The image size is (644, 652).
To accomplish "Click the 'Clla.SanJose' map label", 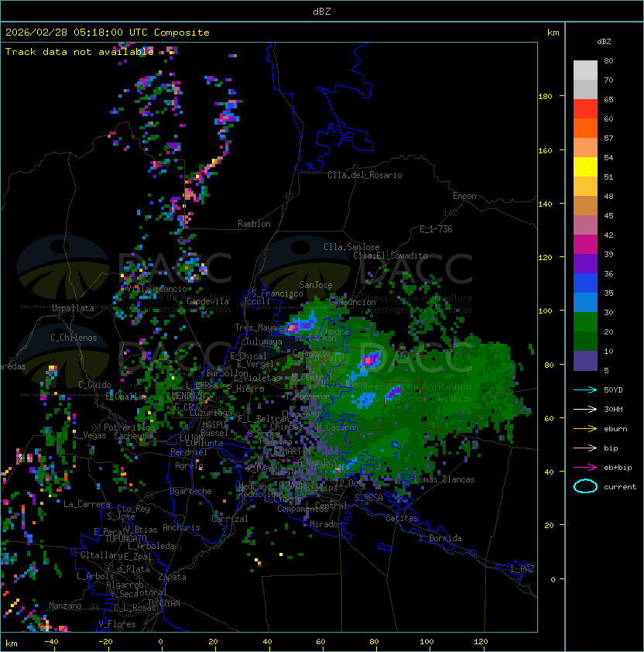I will [x=351, y=247].
